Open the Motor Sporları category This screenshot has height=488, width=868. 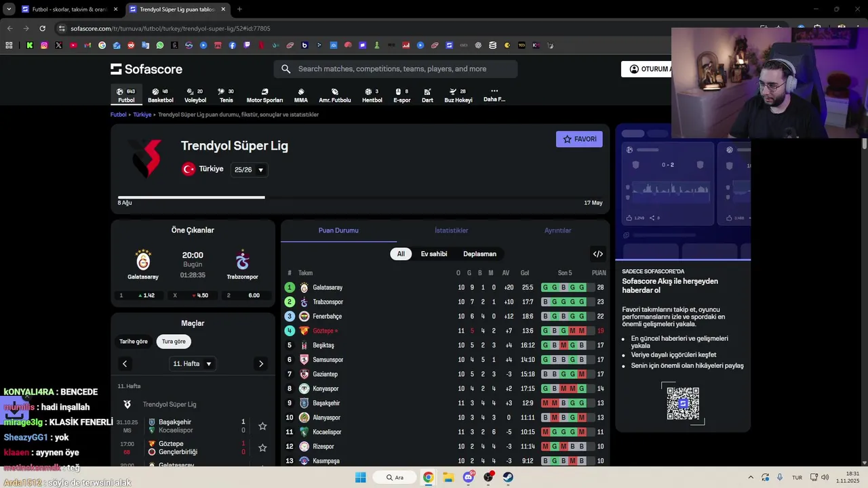coord(264,96)
